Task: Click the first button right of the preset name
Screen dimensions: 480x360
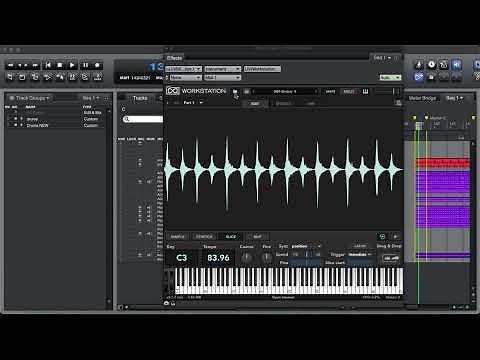Action: pyautogui.click(x=330, y=91)
